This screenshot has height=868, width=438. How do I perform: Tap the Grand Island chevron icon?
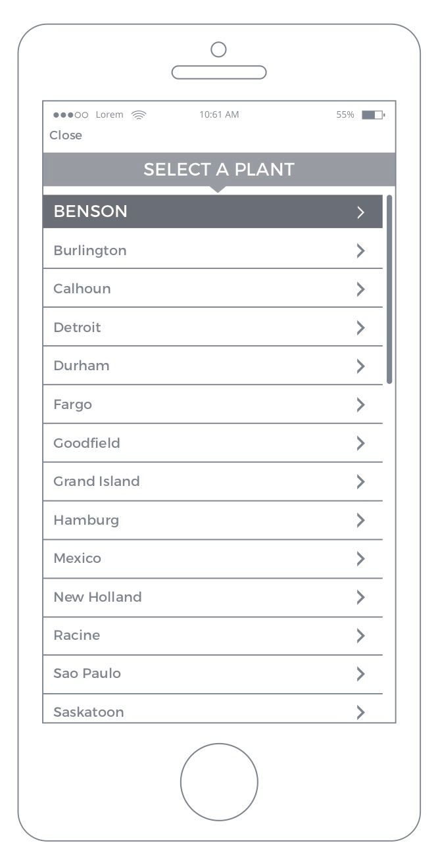point(360,481)
